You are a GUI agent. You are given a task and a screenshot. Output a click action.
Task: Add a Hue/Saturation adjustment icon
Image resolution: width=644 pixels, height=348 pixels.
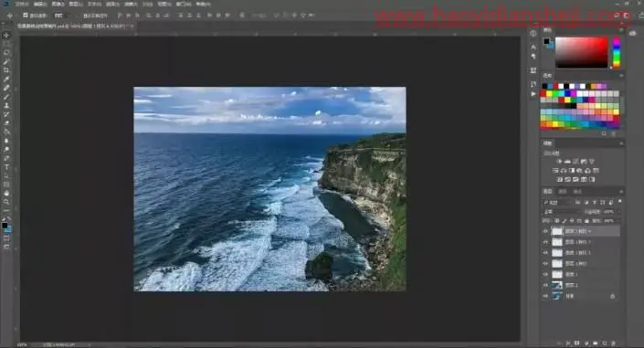point(555,171)
